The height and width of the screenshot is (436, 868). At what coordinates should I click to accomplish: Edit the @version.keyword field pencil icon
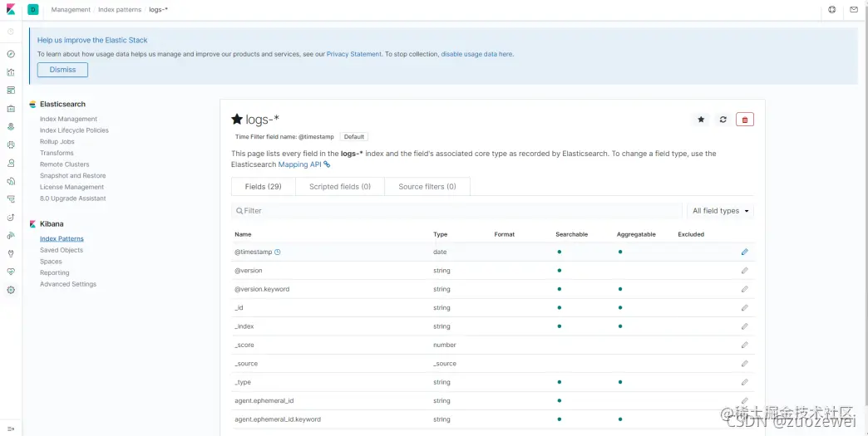(x=745, y=289)
